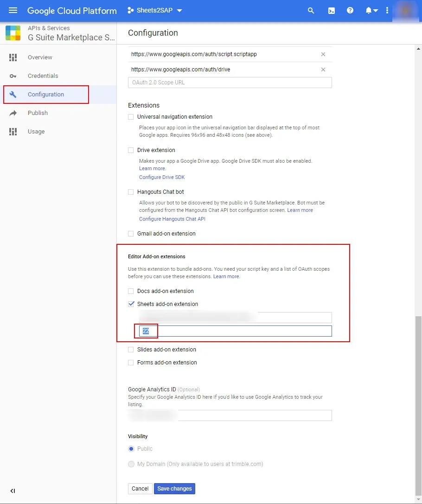This screenshot has width=422, height=504.
Task: Click the Overview dashboard icon
Action: [13, 57]
